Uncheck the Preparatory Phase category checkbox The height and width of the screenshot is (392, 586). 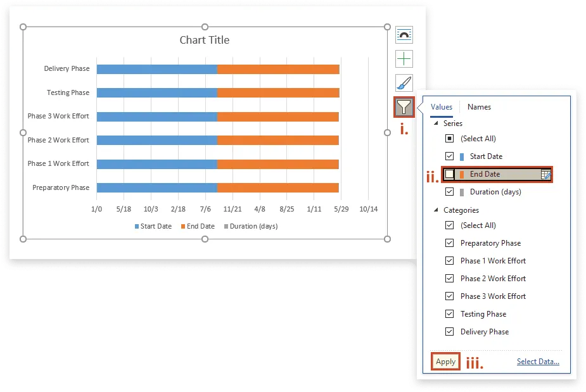point(450,243)
